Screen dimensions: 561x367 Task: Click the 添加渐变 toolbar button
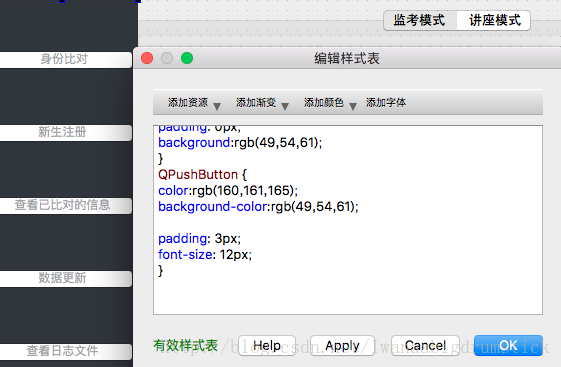[x=256, y=103]
